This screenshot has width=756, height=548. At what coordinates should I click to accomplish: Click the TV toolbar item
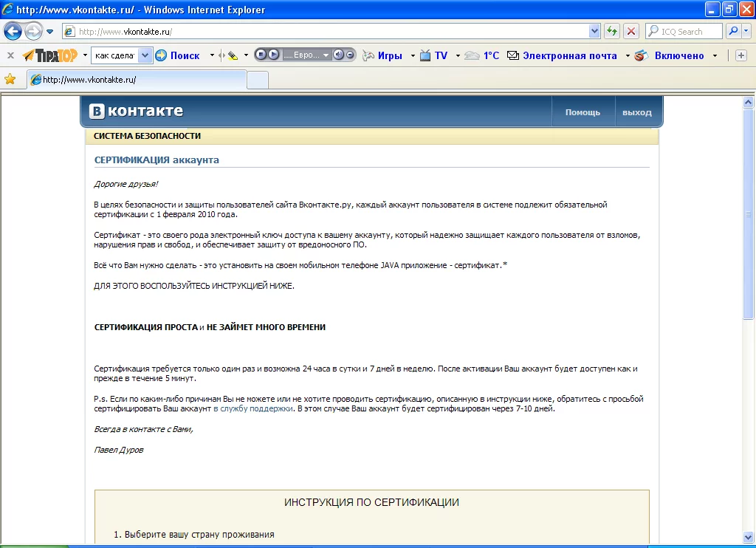coord(434,55)
